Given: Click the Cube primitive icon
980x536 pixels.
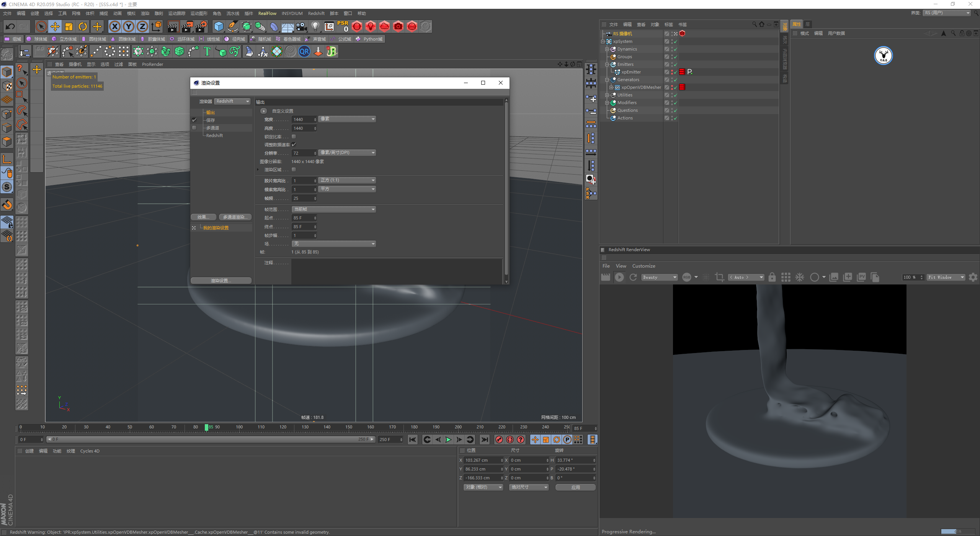Looking at the screenshot, I should coord(219,26).
